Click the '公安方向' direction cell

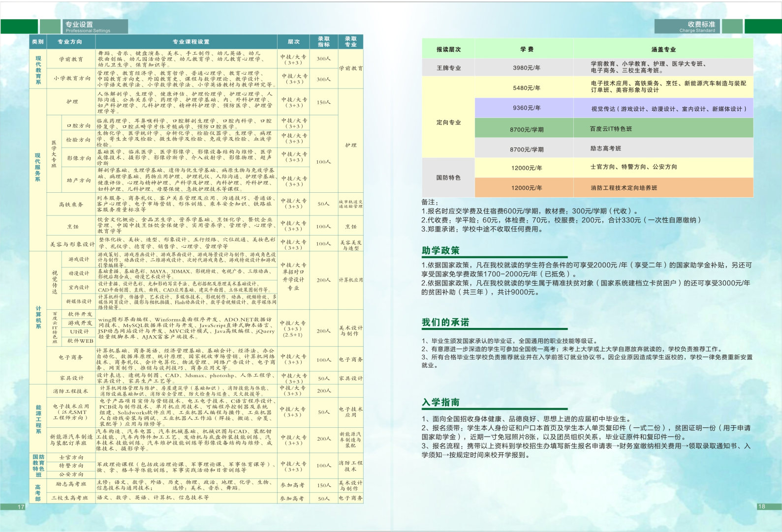71,474
